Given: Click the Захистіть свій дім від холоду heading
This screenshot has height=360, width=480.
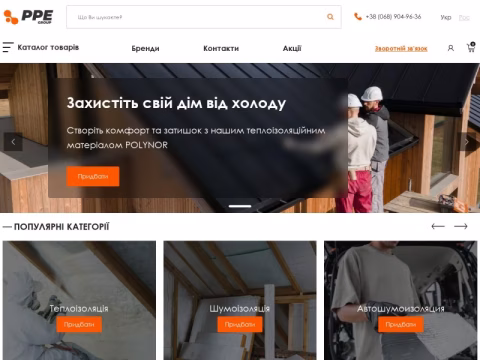Looking at the screenshot, I should click(176, 103).
